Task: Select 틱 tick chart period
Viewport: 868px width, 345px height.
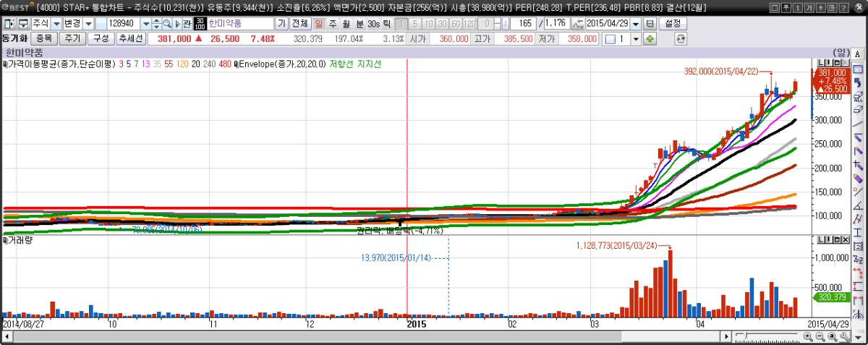Action: [387, 24]
